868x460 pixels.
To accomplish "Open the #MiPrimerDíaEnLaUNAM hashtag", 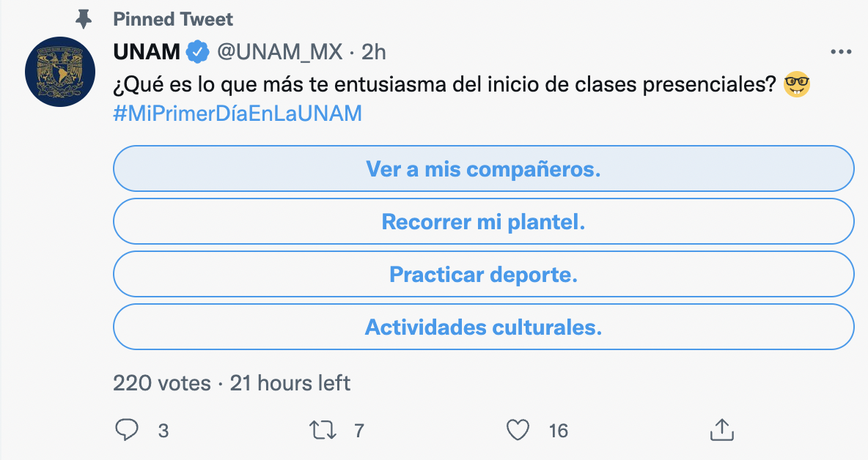I will pos(238,114).
